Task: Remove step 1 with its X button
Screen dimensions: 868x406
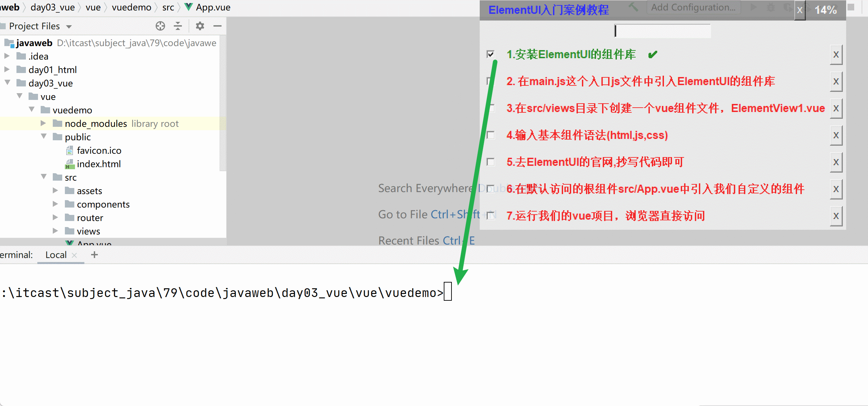Action: click(836, 54)
